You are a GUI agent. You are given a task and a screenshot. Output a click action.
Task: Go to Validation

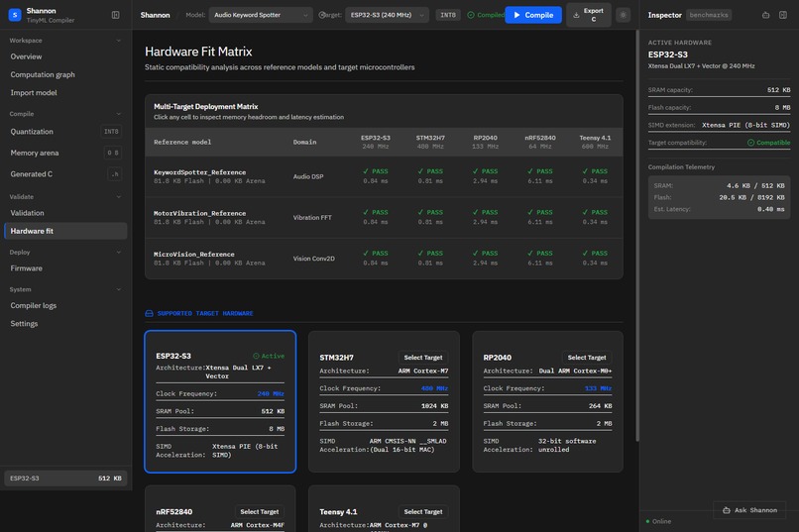coord(65,213)
